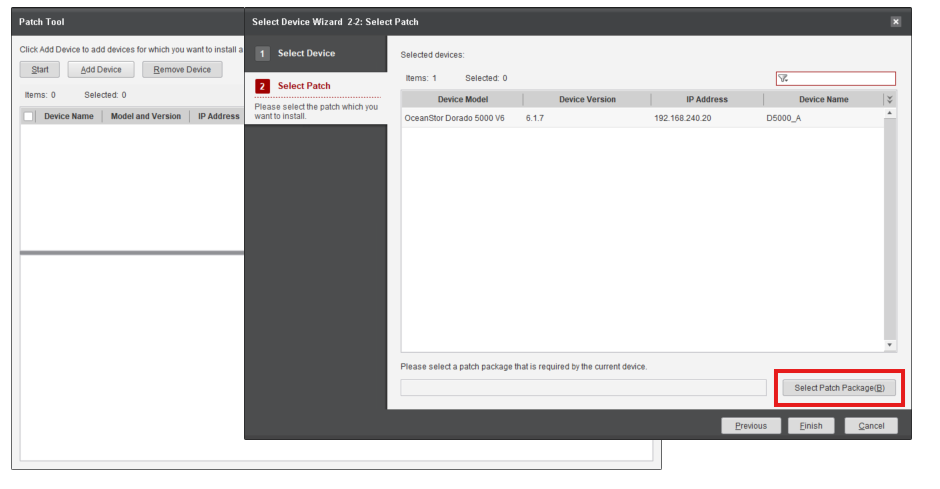Cancel the wizard

[871, 426]
